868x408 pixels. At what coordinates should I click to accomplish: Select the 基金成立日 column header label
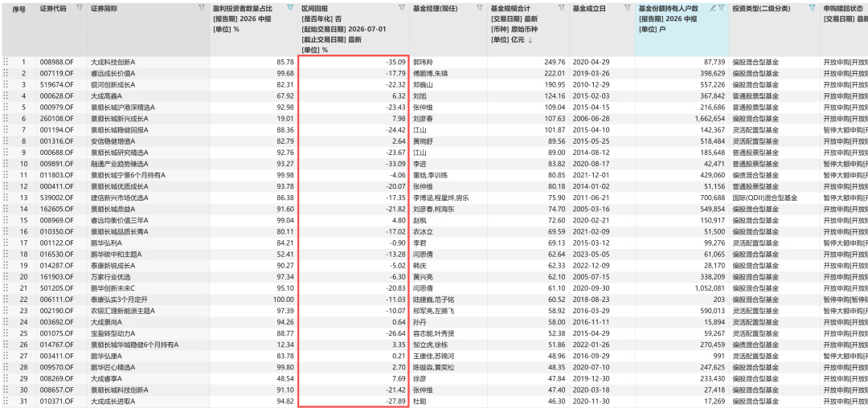point(589,10)
